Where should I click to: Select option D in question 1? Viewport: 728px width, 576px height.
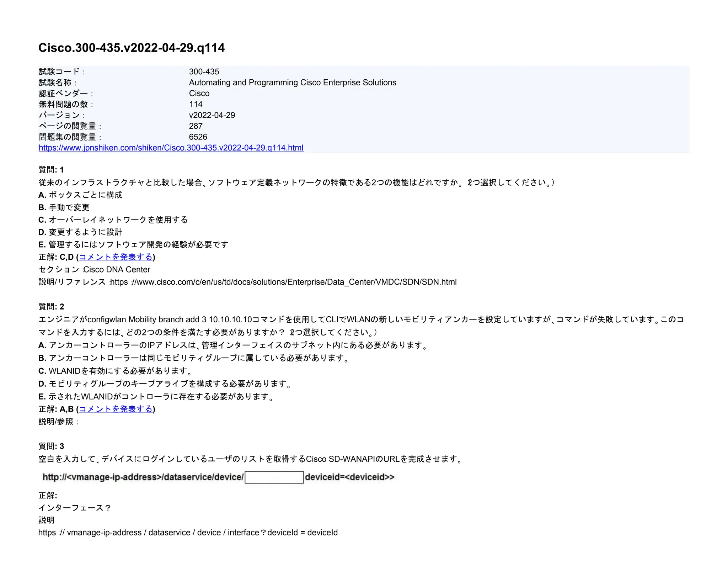[80, 232]
